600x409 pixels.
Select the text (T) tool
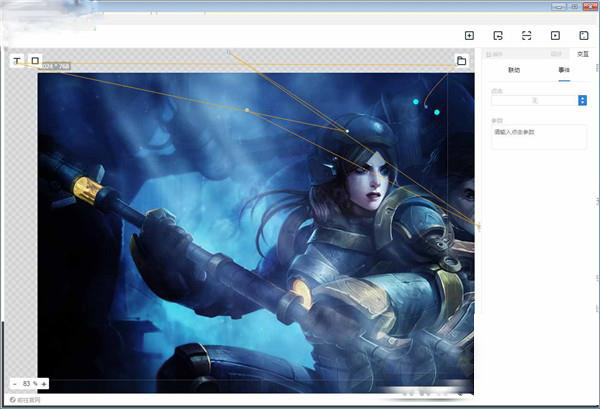17,60
